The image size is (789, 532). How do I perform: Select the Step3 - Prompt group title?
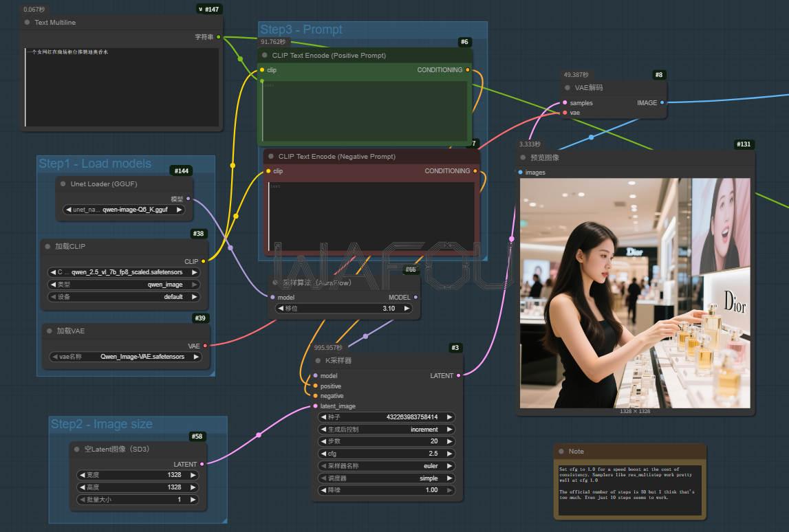[x=301, y=29]
